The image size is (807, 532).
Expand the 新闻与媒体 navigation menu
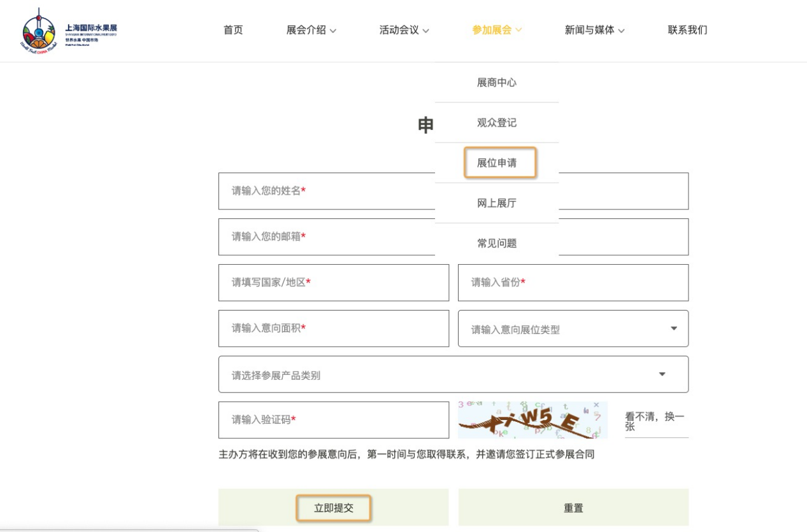tap(594, 30)
